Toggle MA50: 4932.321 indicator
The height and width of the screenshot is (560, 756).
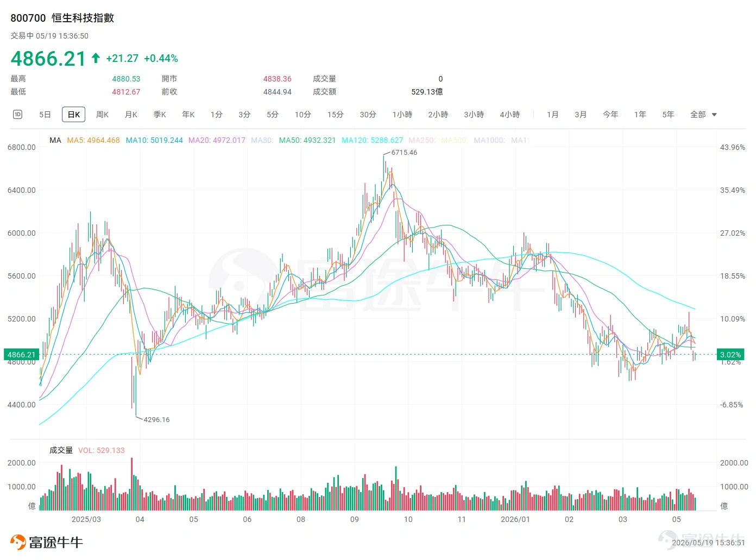307,140
